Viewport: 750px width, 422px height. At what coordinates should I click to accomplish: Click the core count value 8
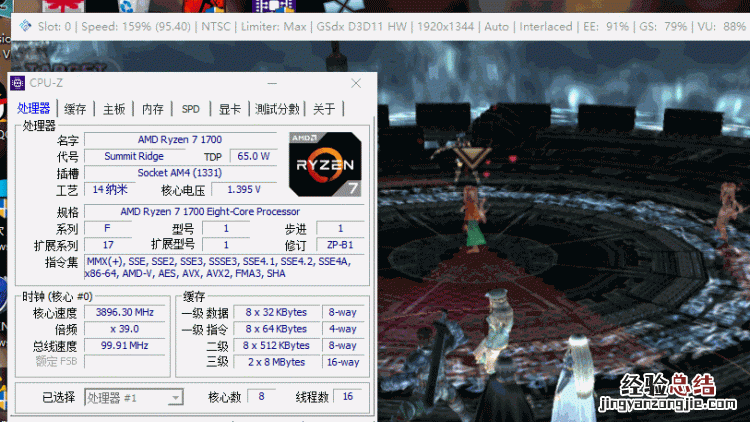point(261,397)
